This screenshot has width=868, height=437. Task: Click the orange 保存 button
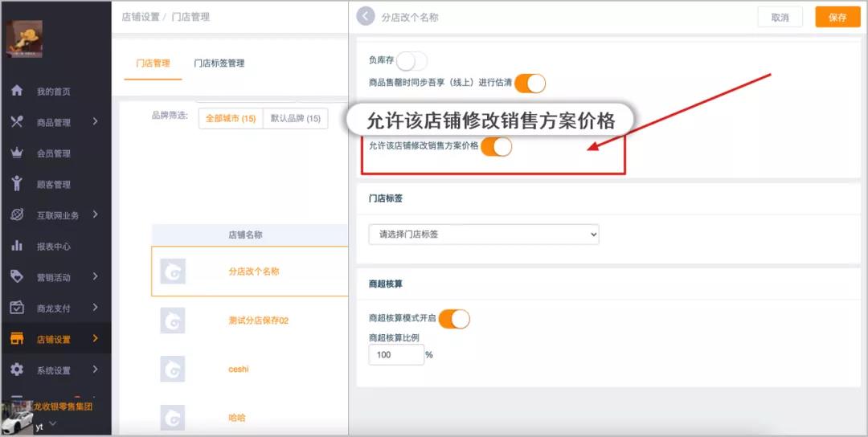point(837,17)
